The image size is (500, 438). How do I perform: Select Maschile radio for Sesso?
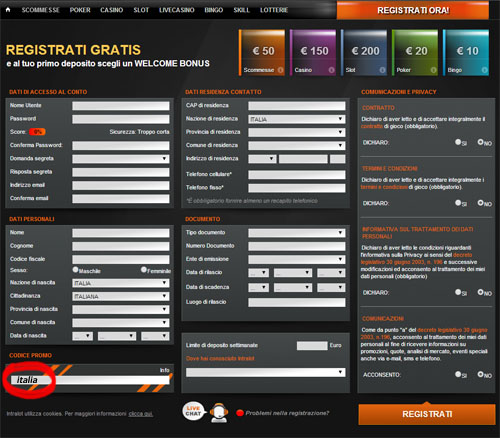click(x=76, y=269)
